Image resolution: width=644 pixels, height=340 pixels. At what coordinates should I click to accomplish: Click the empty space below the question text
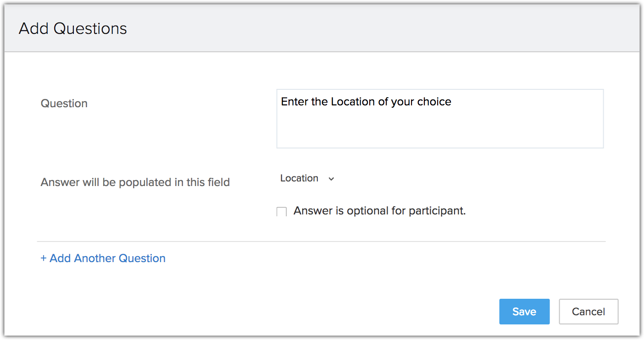click(x=439, y=131)
